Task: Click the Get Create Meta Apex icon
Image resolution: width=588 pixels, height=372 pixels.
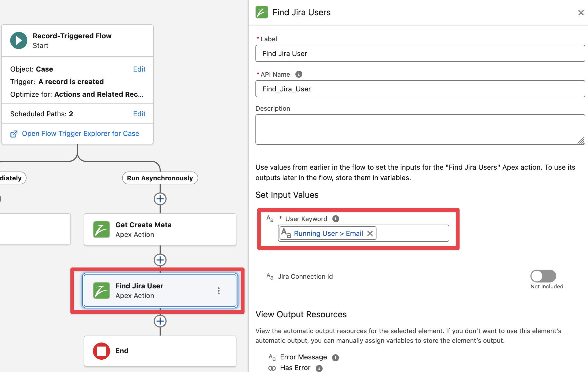Action: click(101, 229)
